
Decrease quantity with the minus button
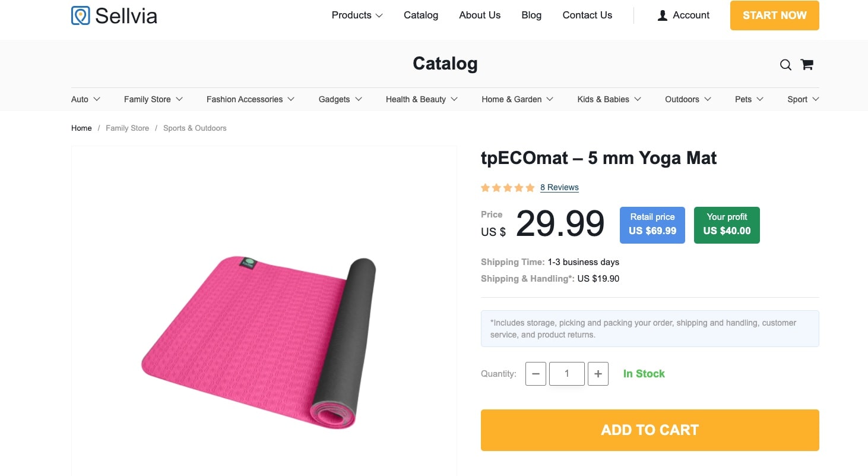(x=536, y=374)
